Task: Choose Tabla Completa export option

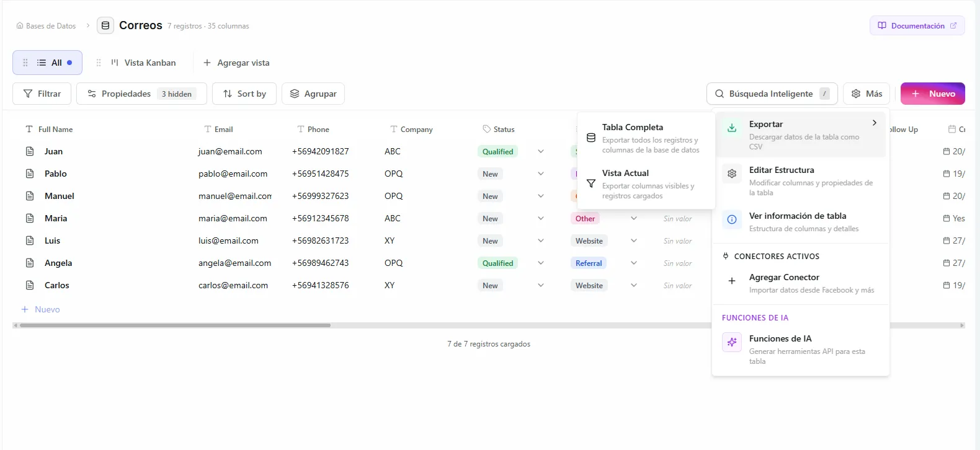Action: (646, 138)
